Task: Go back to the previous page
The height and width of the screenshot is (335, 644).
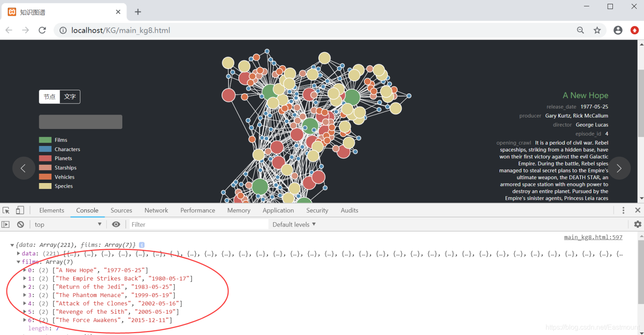Action: (9, 30)
